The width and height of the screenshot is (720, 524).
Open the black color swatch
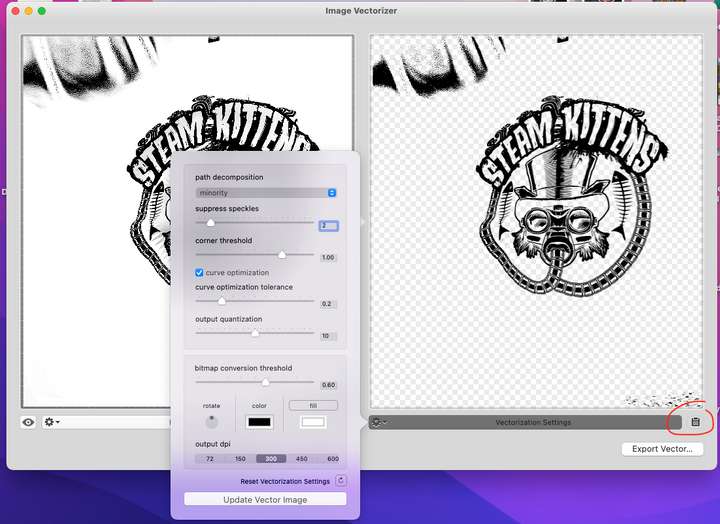click(259, 422)
